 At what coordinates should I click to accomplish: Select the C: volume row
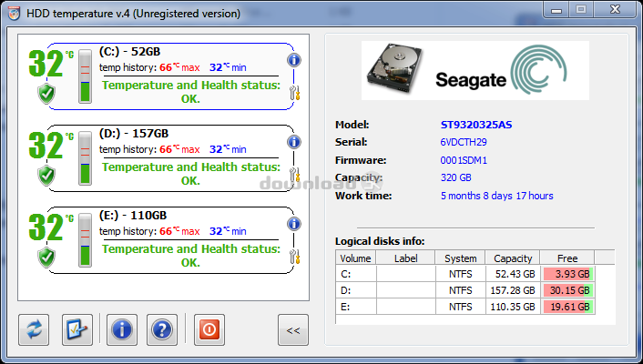pyautogui.click(x=465, y=274)
